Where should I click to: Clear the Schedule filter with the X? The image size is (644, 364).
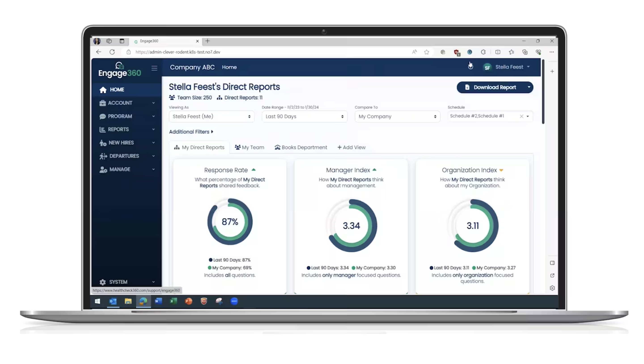click(x=521, y=116)
